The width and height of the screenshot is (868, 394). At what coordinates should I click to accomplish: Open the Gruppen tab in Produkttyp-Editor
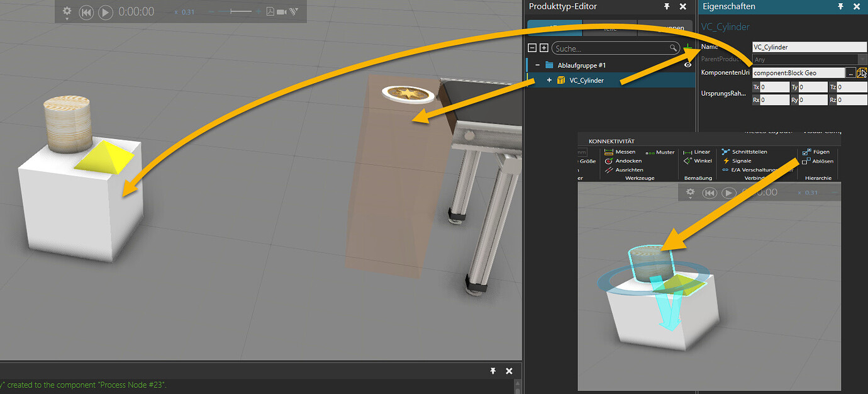tap(665, 28)
